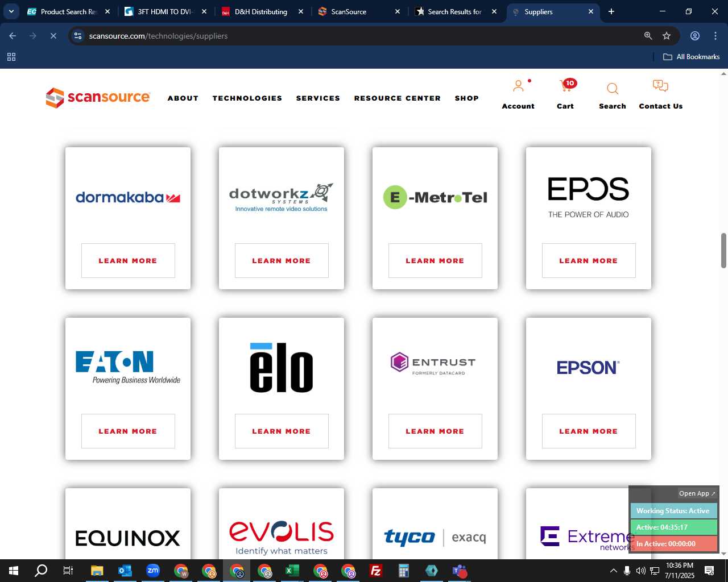Image resolution: width=728 pixels, height=582 pixels.
Task: View site information icon in address bar
Action: 78,36
